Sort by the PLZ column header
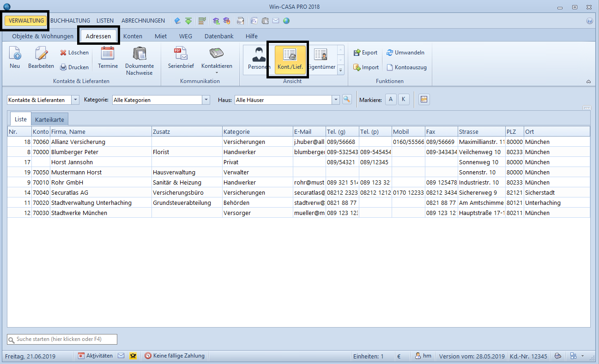Viewport: 599px width, 364px height. point(514,131)
